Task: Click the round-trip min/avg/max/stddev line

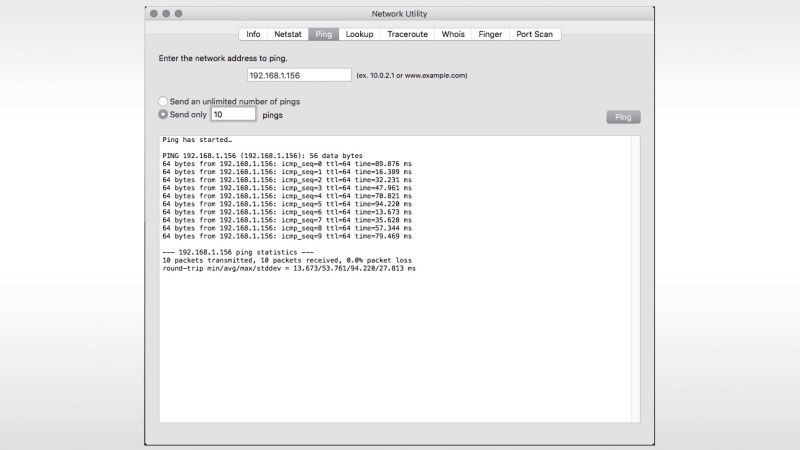Action: pyautogui.click(x=289, y=268)
